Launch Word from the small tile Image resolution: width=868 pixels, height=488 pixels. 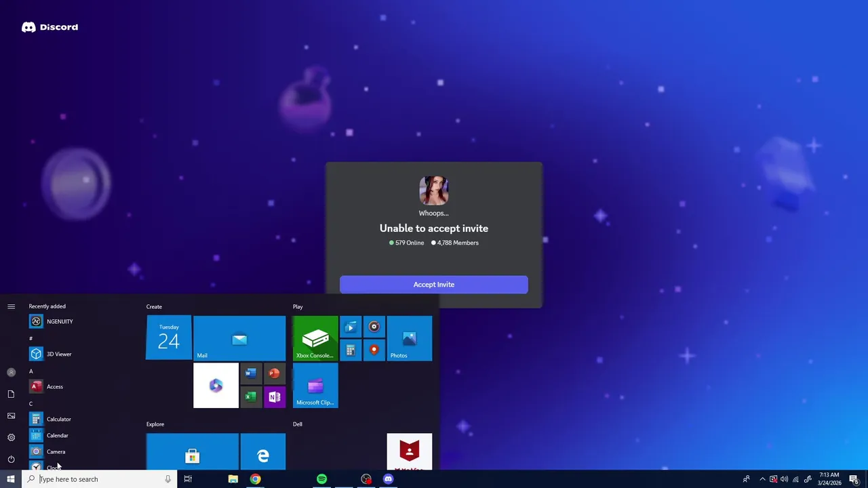click(x=251, y=373)
